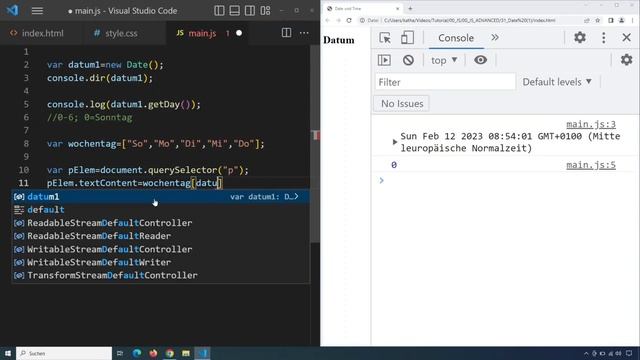Click the No Issues button
The height and width of the screenshot is (360, 640).
pyautogui.click(x=402, y=104)
